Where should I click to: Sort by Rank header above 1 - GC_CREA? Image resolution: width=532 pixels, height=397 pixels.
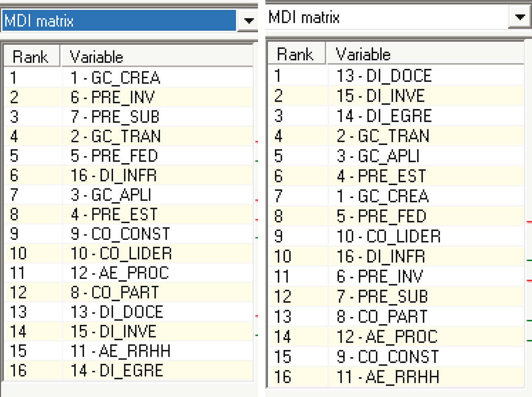click(32, 57)
